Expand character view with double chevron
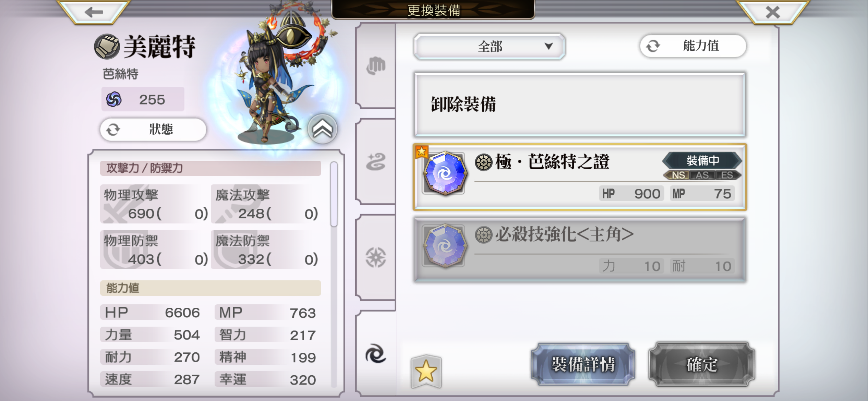This screenshot has height=401, width=868. [x=322, y=129]
